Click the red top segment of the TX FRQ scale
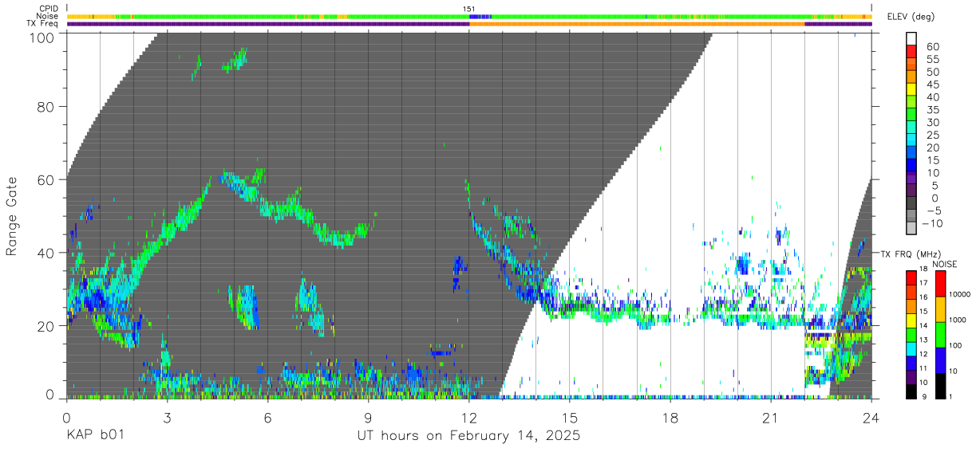The width and height of the screenshot is (980, 452). click(911, 277)
